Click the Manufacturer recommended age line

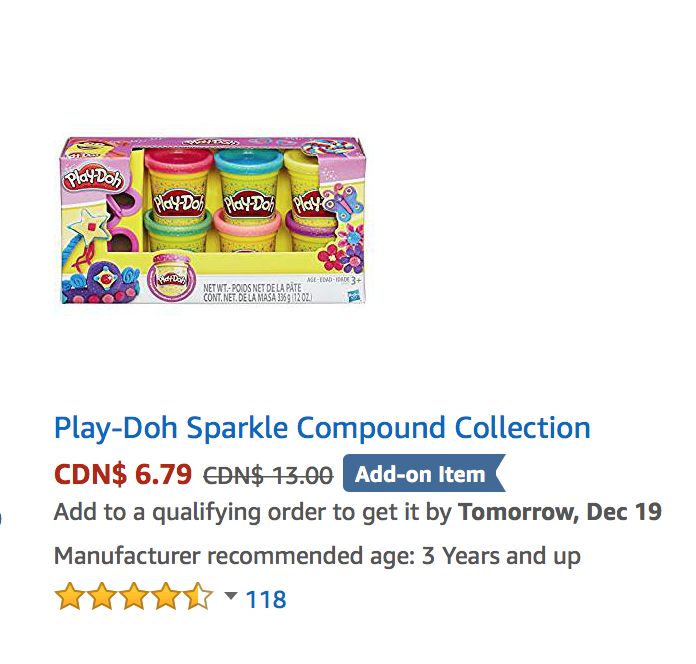317,555
